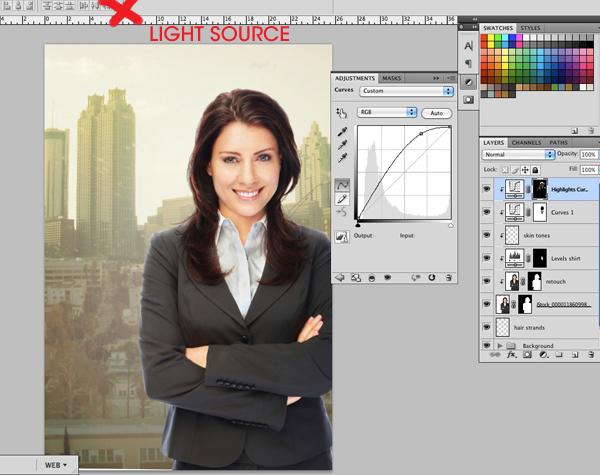The width and height of the screenshot is (600, 475).
Task: Click the Auto button in Curves
Action: tap(436, 113)
